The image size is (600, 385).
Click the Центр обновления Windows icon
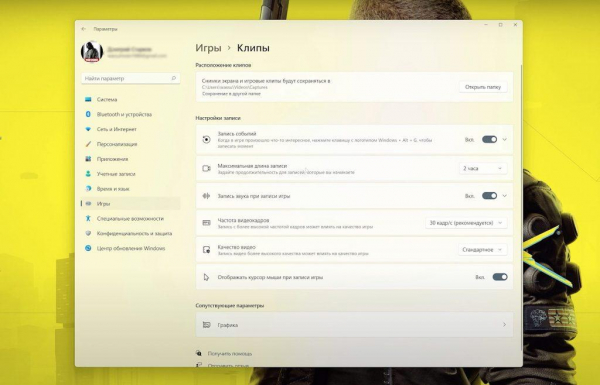(88, 248)
